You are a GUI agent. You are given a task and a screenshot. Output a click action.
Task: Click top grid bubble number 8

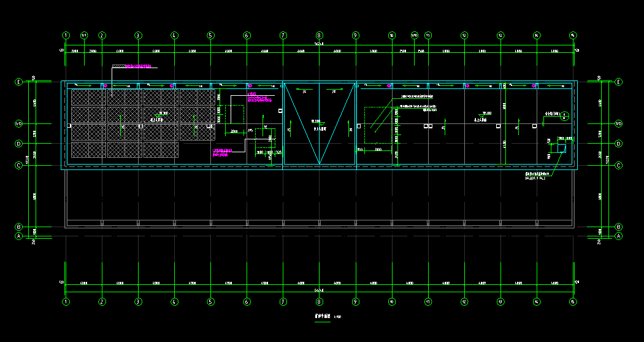[319, 36]
